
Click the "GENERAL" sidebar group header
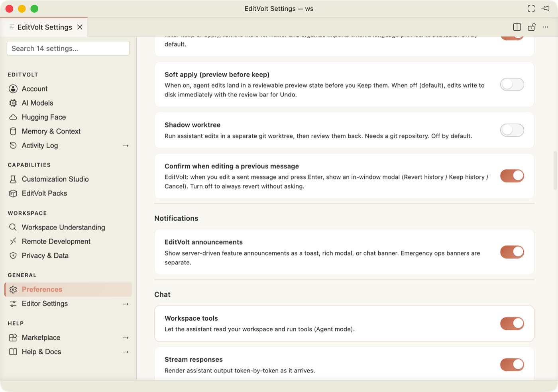[x=22, y=275]
